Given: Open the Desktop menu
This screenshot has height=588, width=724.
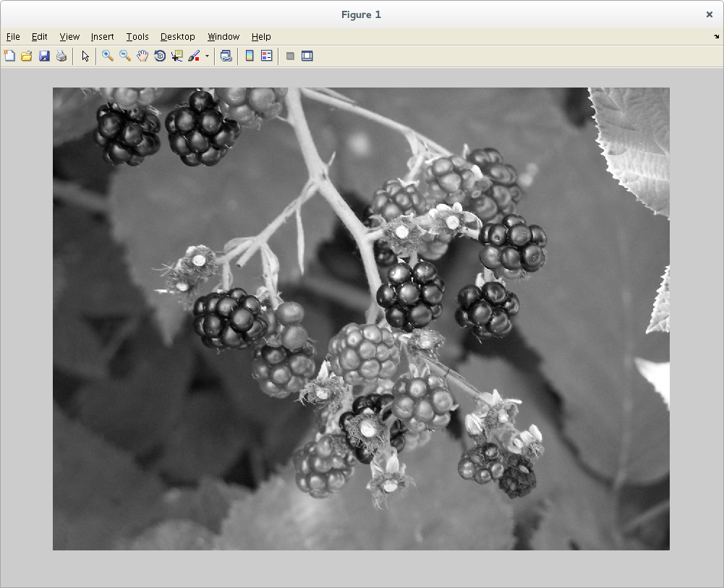Looking at the screenshot, I should click(x=177, y=37).
